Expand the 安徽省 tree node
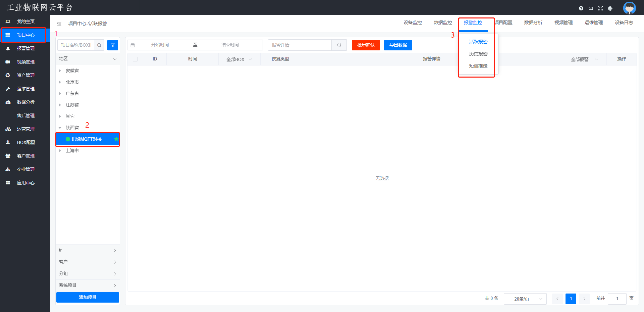The image size is (644, 312). pyautogui.click(x=60, y=71)
